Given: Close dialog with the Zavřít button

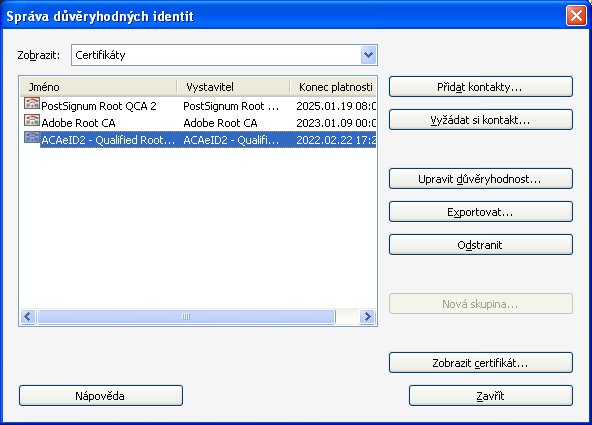Looking at the screenshot, I should pyautogui.click(x=490, y=396).
